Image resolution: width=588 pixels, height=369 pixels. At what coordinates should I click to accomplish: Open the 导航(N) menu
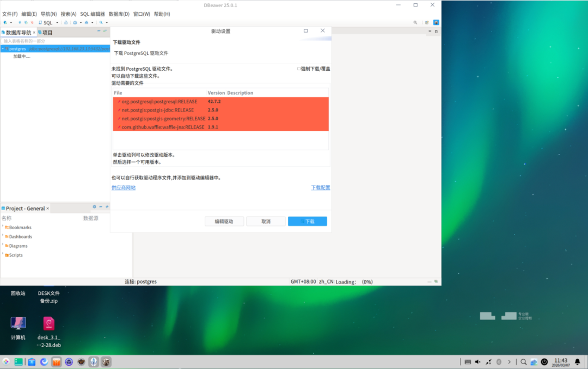(x=49, y=14)
